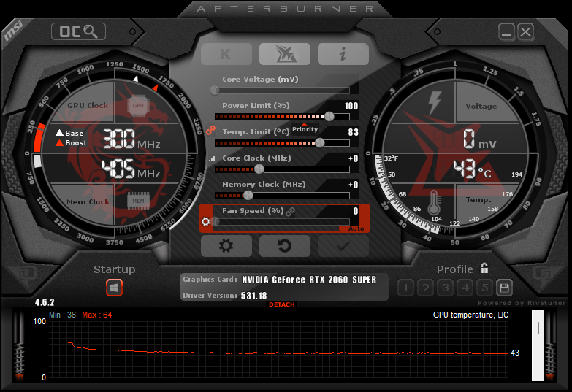Open the core clock curve editor bars icon
Viewport: 572px width, 392px height.
pos(212,159)
